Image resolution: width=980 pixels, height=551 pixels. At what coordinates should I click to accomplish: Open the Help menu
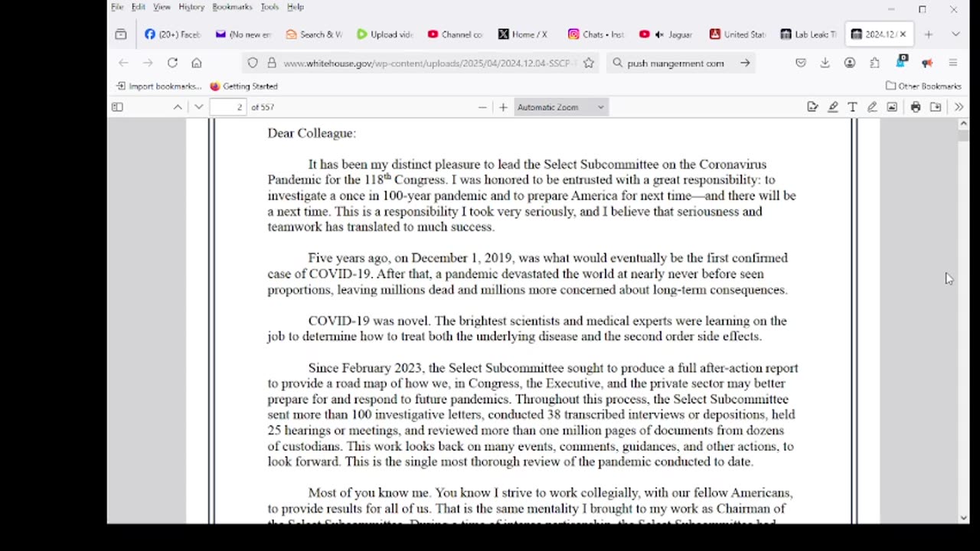point(296,7)
